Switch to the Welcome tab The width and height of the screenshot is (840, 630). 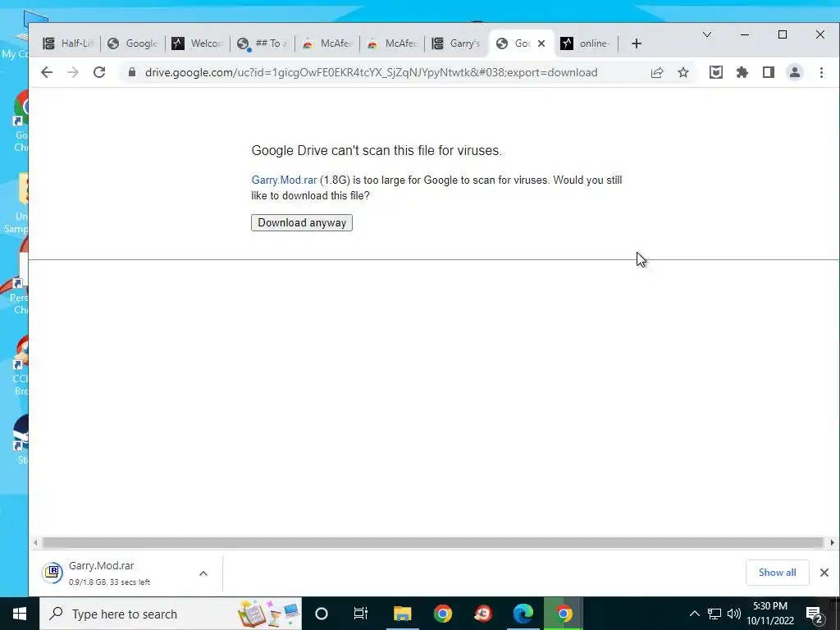198,43
